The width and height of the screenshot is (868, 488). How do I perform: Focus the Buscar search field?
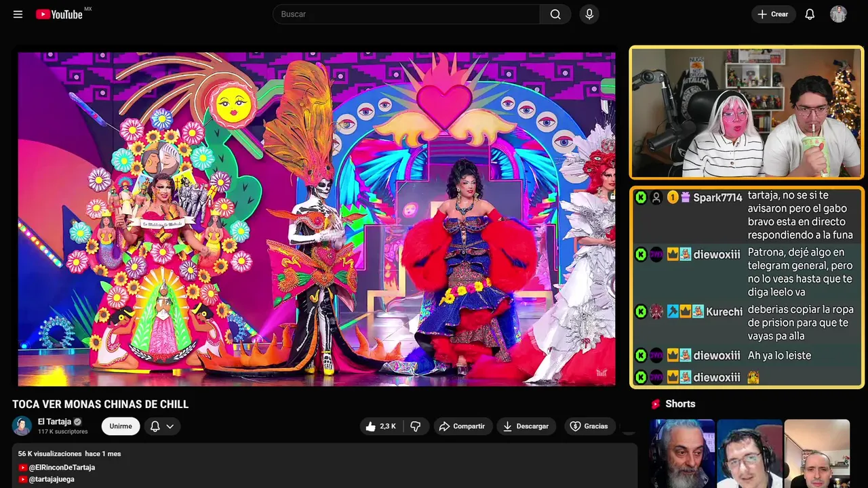pos(406,14)
